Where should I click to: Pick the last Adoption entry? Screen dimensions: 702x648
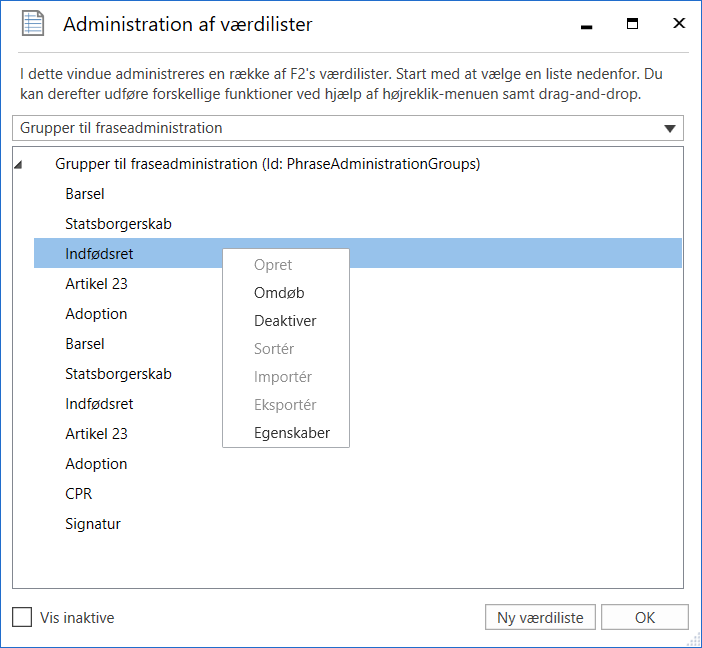96,464
